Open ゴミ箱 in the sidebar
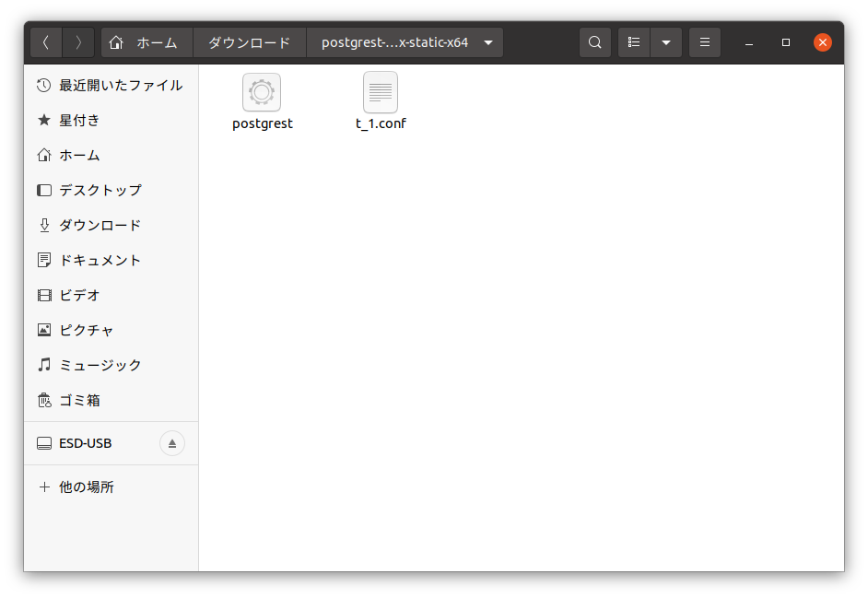Viewport: 868px width, 598px height. pos(111,400)
